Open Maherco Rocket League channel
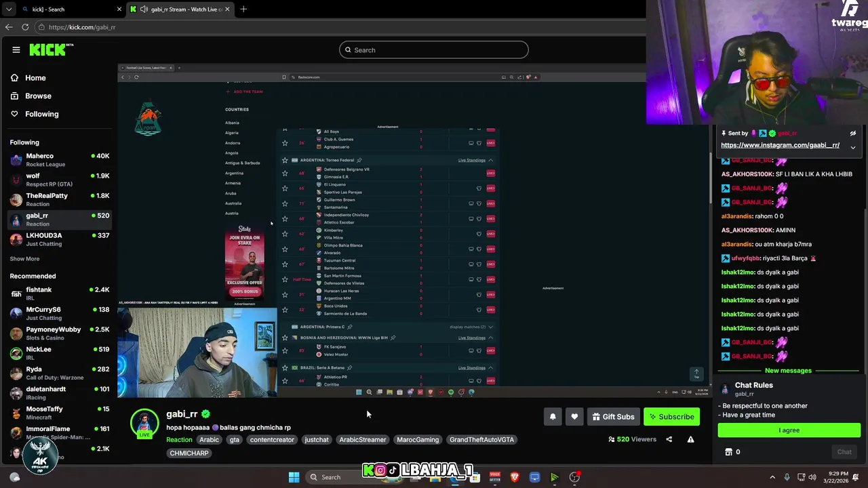Image resolution: width=868 pixels, height=488 pixels. 60,160
